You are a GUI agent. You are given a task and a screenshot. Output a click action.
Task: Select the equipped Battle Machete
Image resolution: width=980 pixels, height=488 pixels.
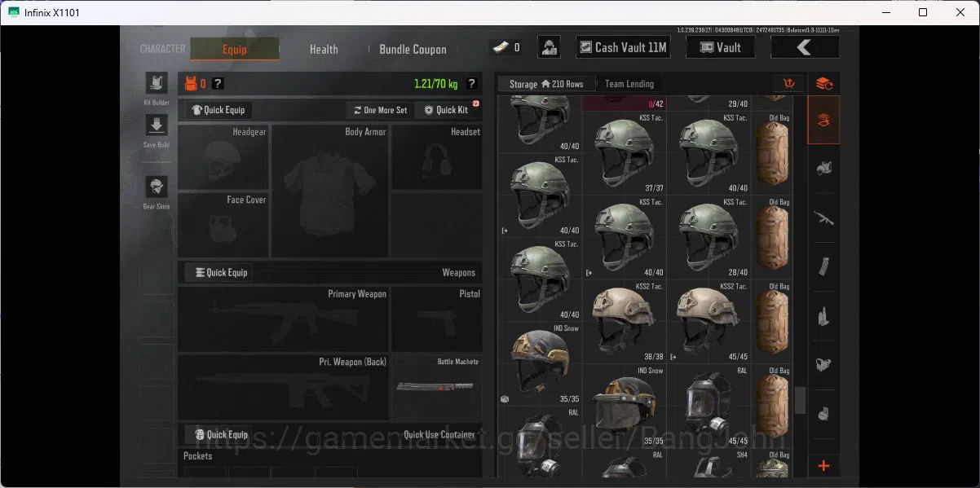tap(437, 387)
